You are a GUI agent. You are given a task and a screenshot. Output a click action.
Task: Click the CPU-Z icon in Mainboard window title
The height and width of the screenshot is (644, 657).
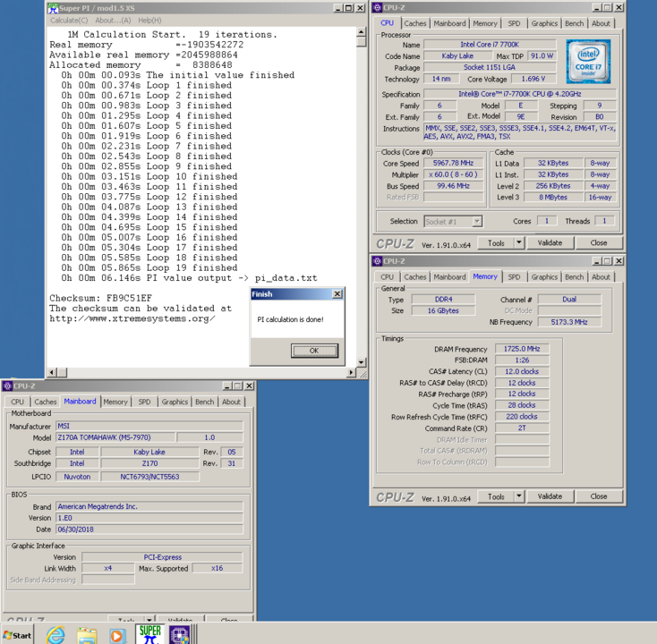point(7,386)
